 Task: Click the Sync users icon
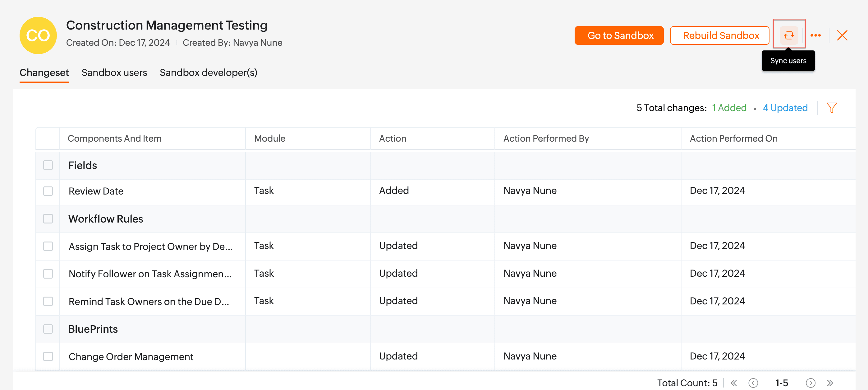tap(788, 35)
